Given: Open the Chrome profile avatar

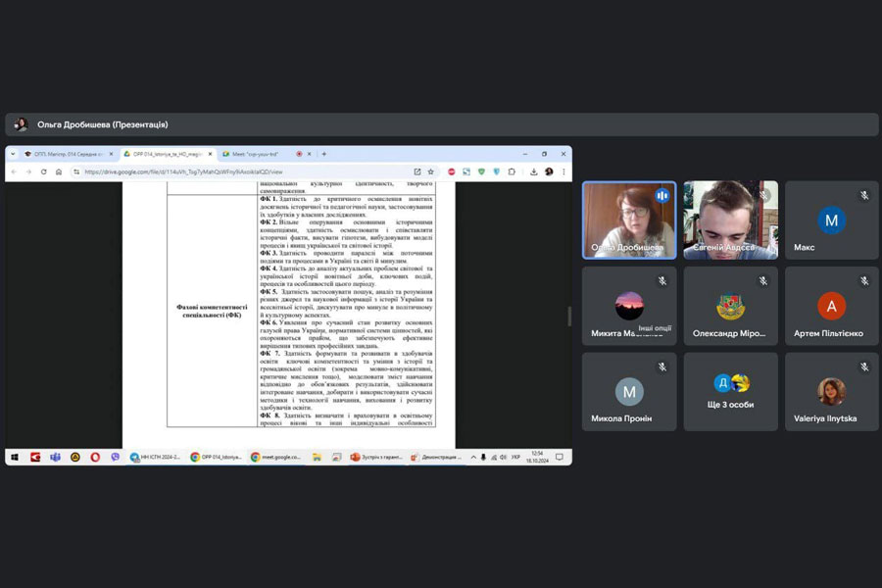Looking at the screenshot, I should 549,171.
